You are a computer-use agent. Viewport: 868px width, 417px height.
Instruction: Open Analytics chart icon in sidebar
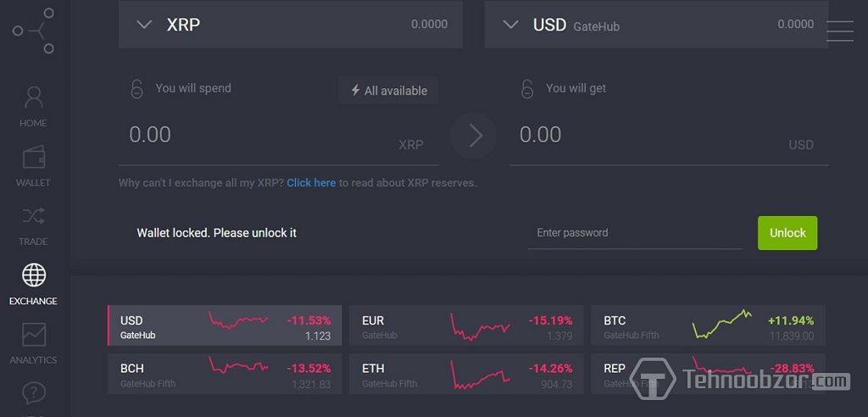(34, 335)
